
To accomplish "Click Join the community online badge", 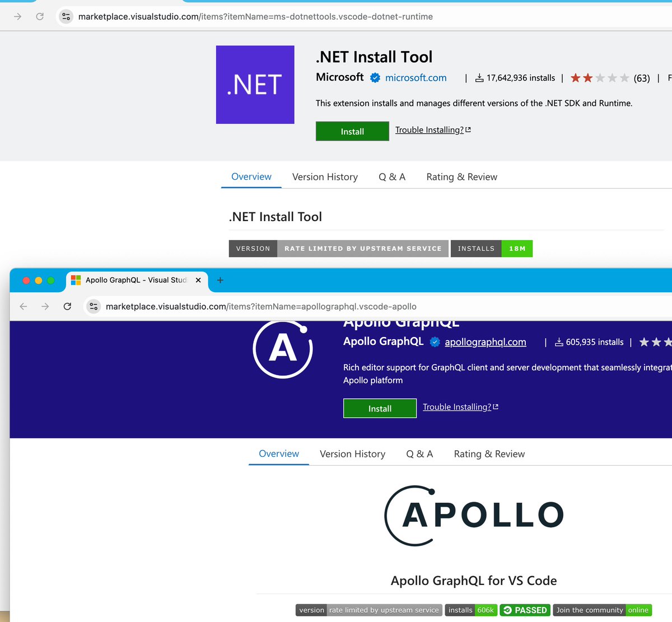I will coord(603,610).
